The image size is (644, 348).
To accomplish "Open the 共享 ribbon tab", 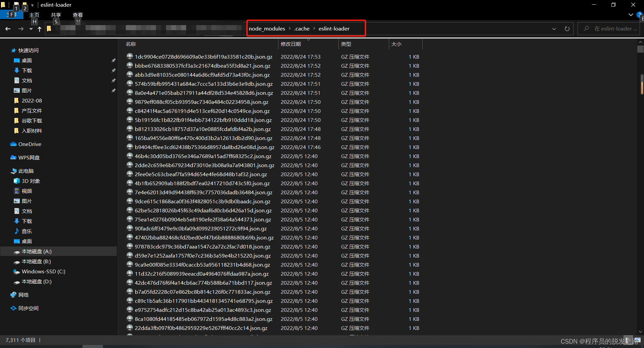I will [56, 15].
